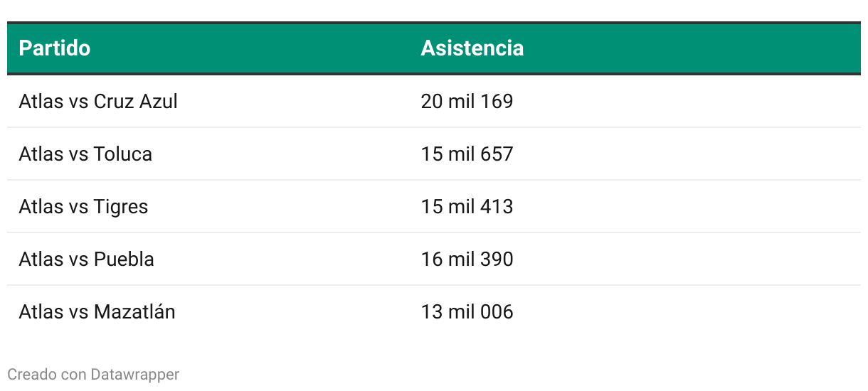Screen dimensions: 868x391
Task: Click 'Mazatlán' text in last row
Action: pos(134,312)
